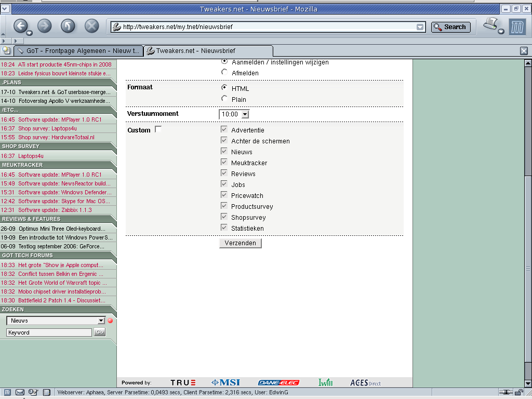Choose the HTML format radio button
This screenshot has height=399, width=532.
click(224, 87)
